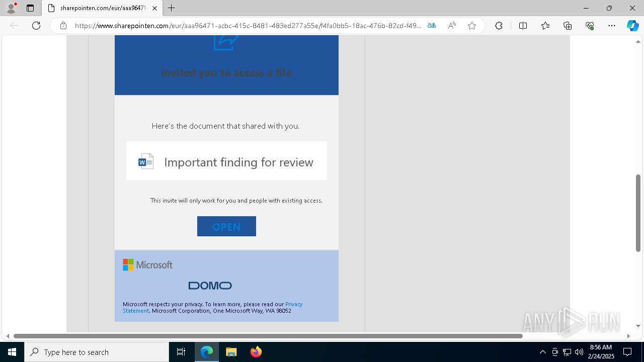The image size is (644, 362).
Task: Enable Read Aloud from the address bar
Action: tap(452, 26)
